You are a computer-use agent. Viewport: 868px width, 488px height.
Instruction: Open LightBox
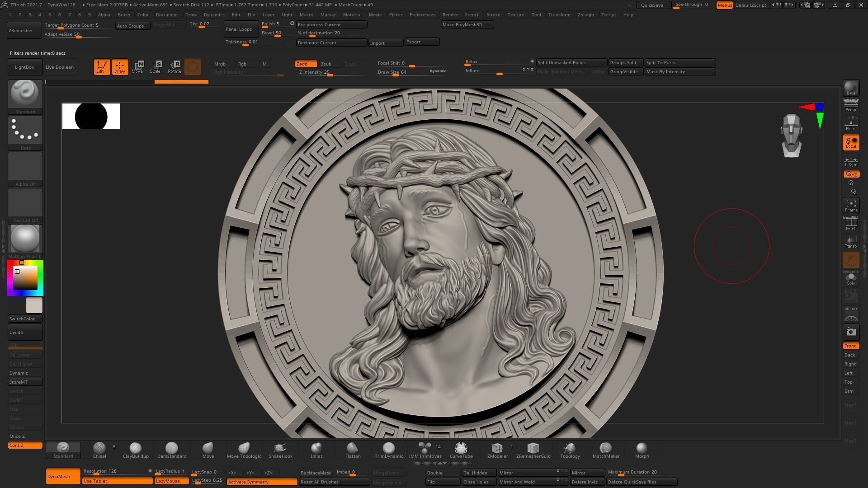[25, 67]
